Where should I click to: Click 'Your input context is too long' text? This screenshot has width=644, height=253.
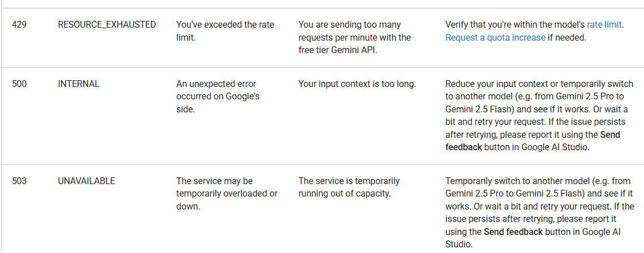356,84
